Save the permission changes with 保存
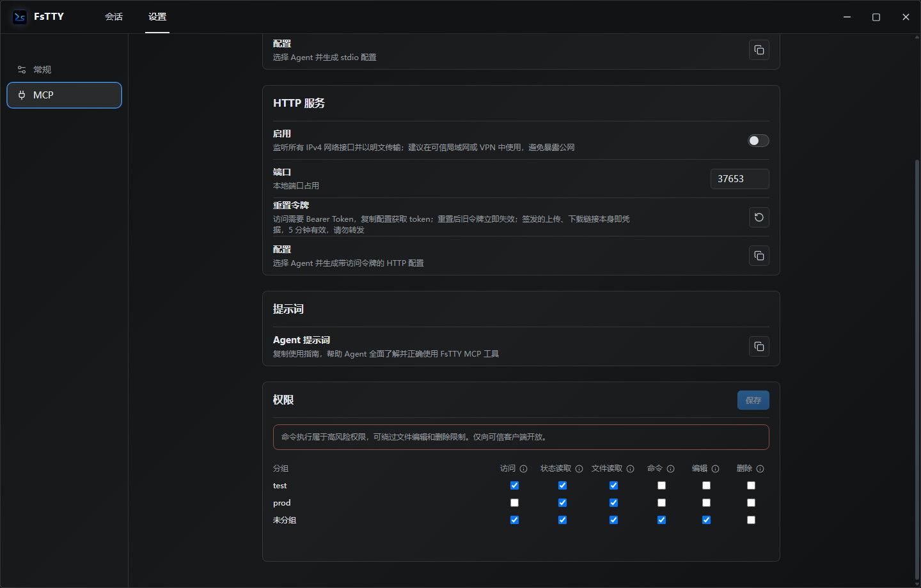Screen dimensions: 921x588 click(x=753, y=400)
